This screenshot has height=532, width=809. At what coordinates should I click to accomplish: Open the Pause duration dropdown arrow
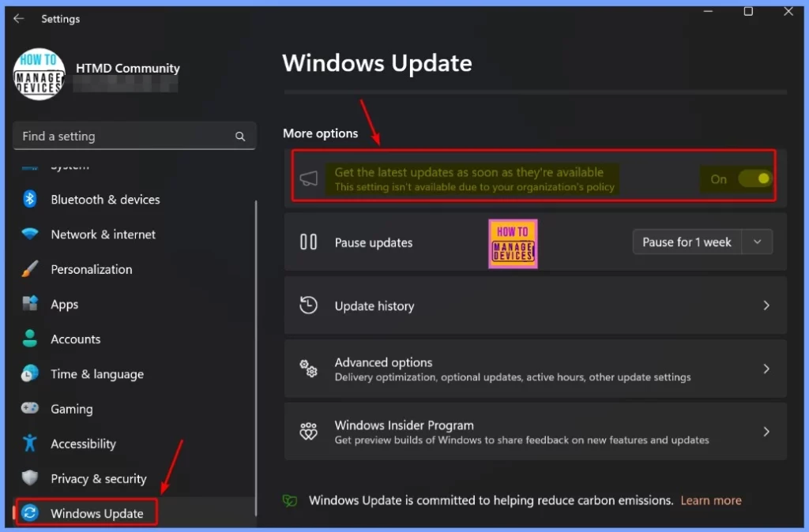758,242
